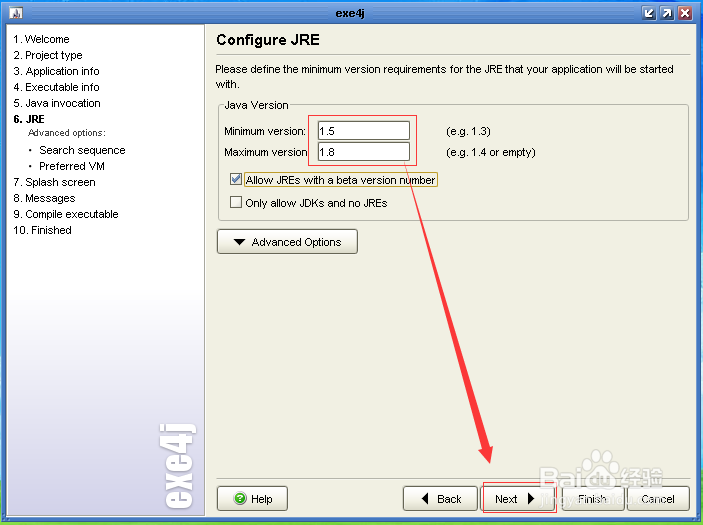Click the (e.g. 1.4 or empty) hint text
This screenshot has width=703, height=525.
490,152
